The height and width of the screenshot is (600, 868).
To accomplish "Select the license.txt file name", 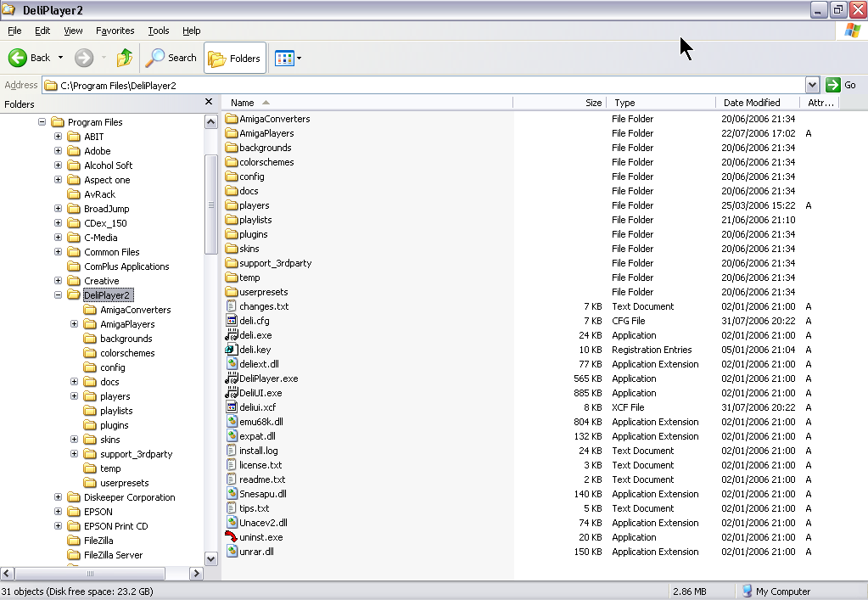I will click(260, 465).
